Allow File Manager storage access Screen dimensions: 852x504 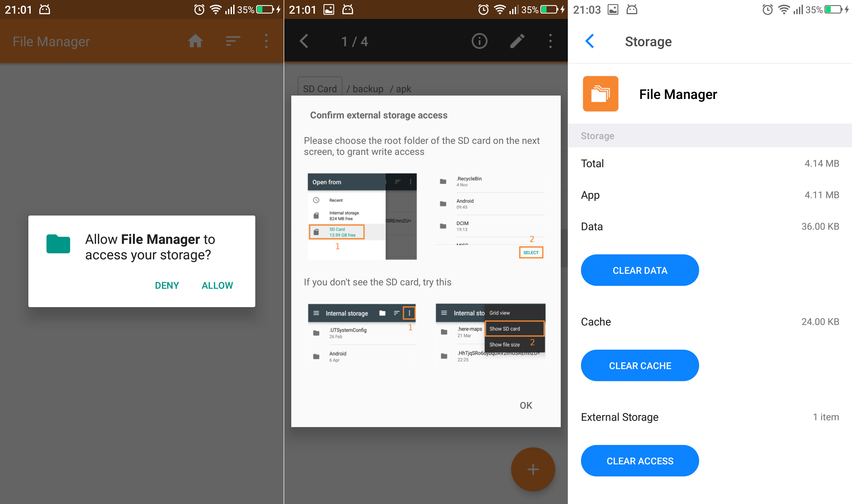click(x=217, y=285)
